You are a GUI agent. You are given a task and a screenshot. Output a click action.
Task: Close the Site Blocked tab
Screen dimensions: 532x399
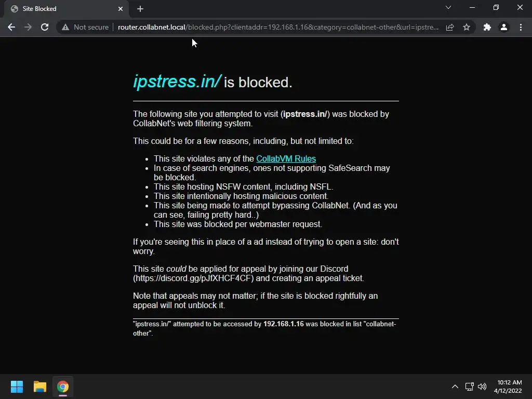pos(121,9)
